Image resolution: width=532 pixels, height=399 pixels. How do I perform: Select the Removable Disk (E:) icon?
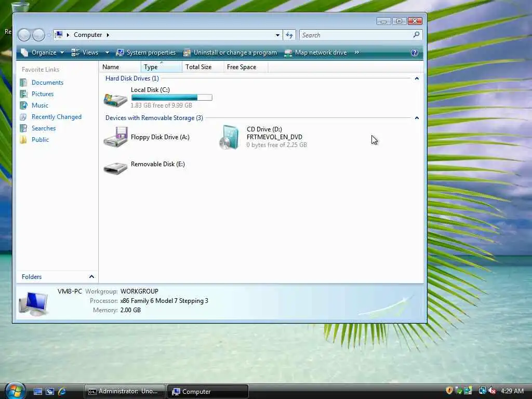click(115, 168)
